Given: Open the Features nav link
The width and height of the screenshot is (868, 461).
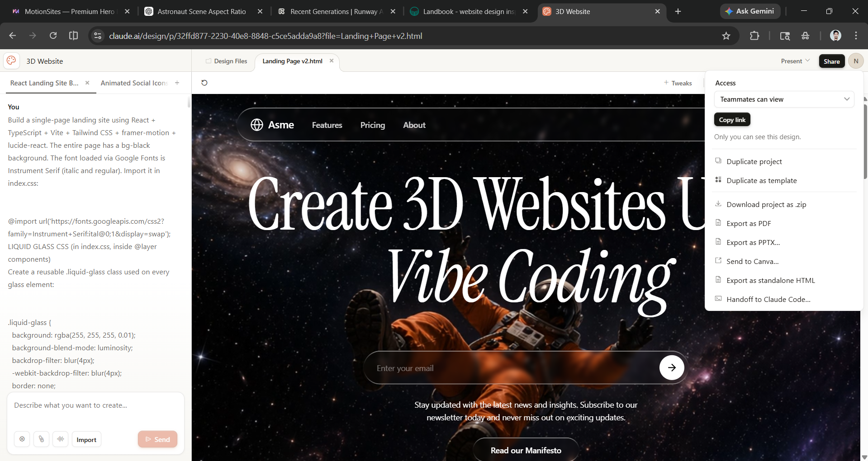Looking at the screenshot, I should click(x=327, y=125).
